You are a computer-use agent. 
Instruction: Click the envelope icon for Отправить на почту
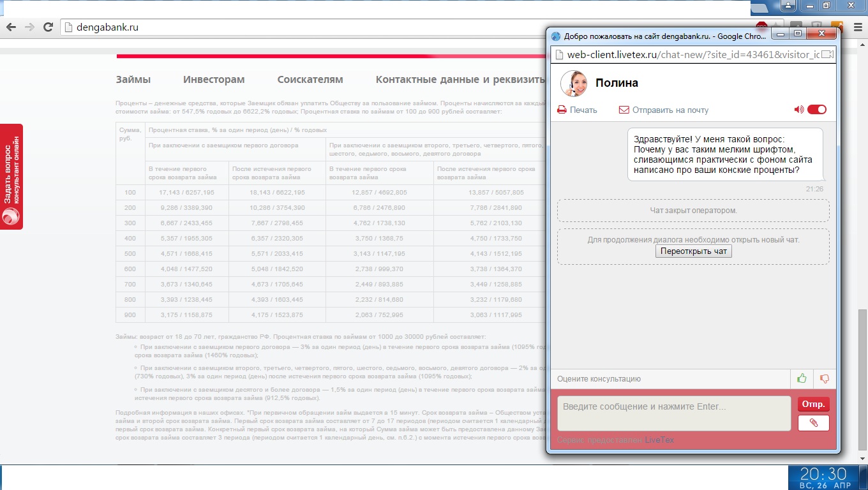[624, 110]
